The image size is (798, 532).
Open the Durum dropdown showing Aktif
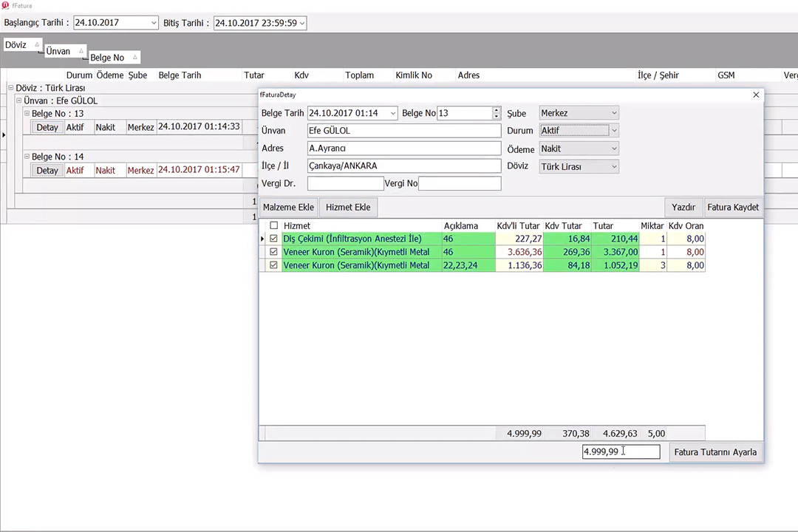point(614,131)
